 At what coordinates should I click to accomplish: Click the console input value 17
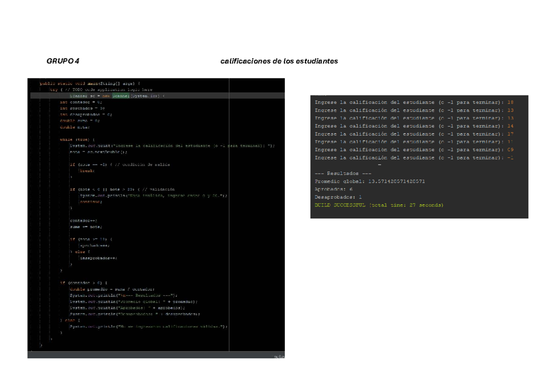click(x=510, y=134)
